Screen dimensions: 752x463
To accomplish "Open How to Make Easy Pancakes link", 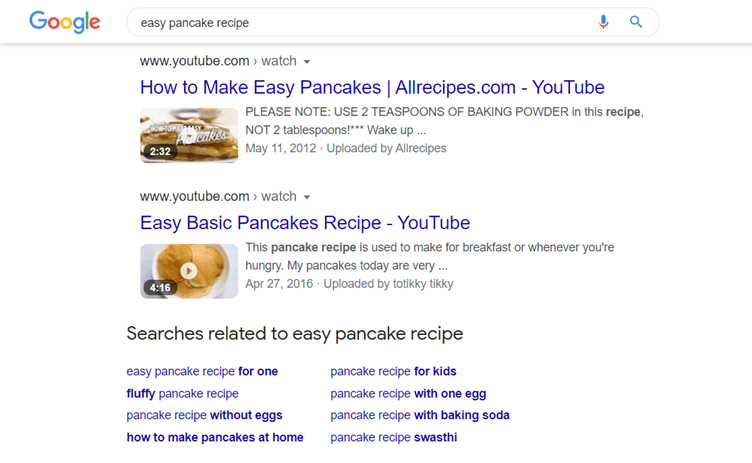I will pyautogui.click(x=372, y=87).
